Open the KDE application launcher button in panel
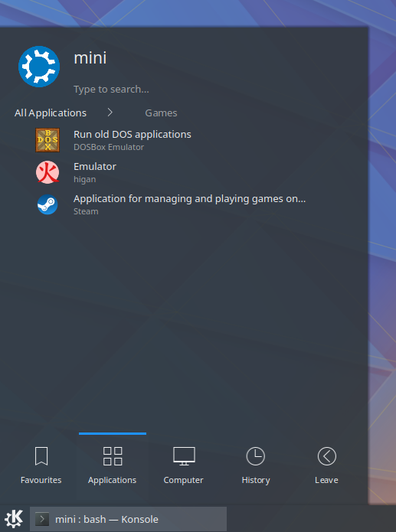396x532 pixels. click(x=14, y=519)
